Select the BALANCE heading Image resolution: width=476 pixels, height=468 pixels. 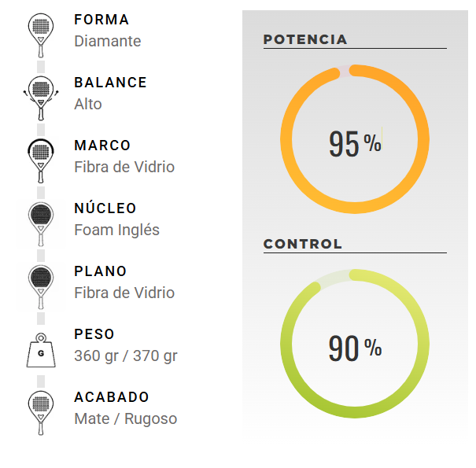pos(110,83)
